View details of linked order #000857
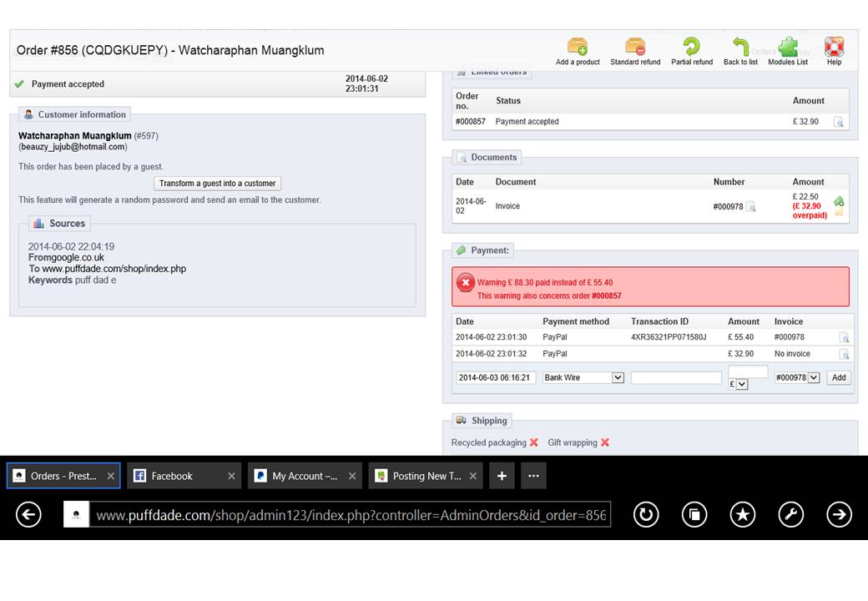Viewport: 868px width, 601px height. click(839, 122)
